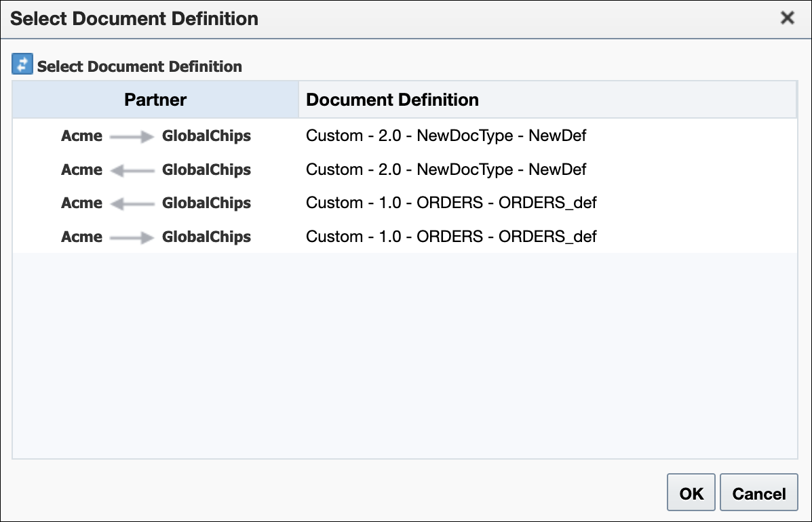Click the empty area below the table rows
Screen dimensions: 812x522
coord(405,356)
